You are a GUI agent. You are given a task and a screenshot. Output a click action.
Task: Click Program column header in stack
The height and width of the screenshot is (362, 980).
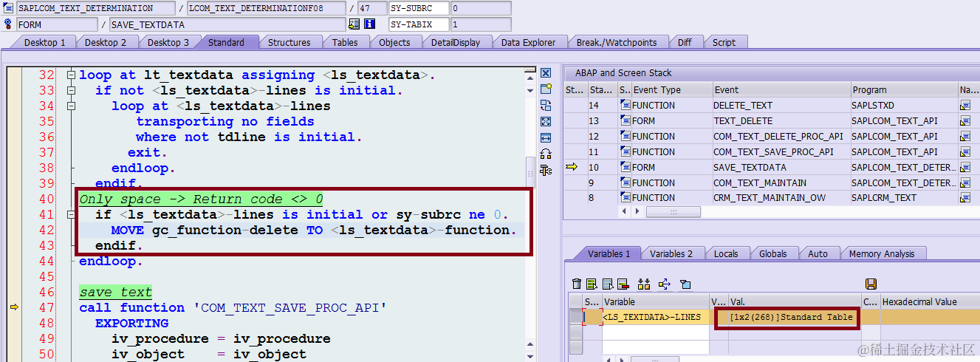(x=904, y=89)
